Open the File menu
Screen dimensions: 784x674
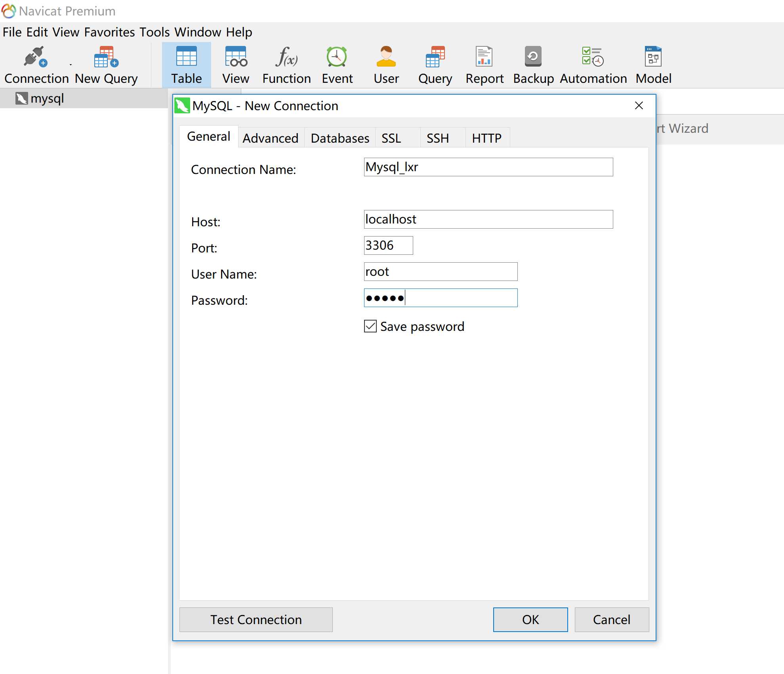click(x=12, y=32)
